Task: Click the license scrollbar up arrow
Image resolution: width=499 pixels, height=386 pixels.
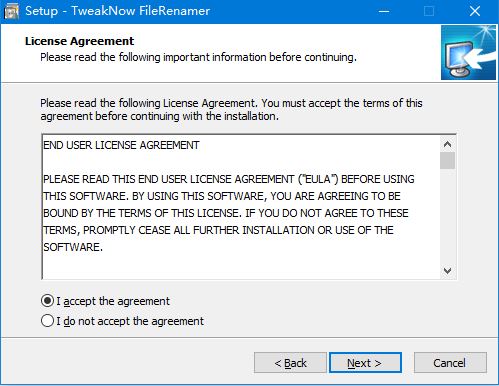Action: (447, 144)
